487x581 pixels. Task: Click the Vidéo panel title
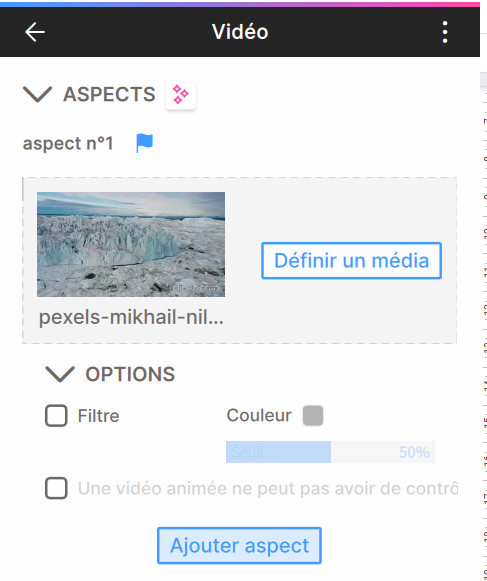point(240,31)
